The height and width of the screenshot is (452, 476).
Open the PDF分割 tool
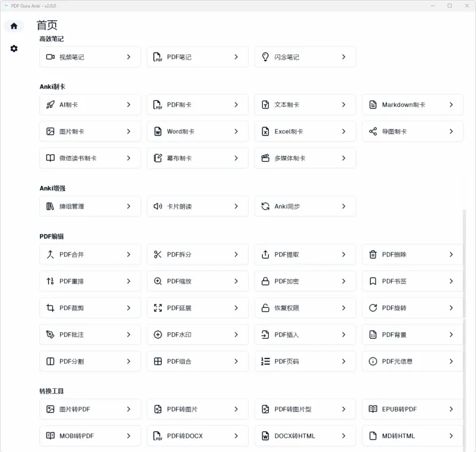click(90, 361)
